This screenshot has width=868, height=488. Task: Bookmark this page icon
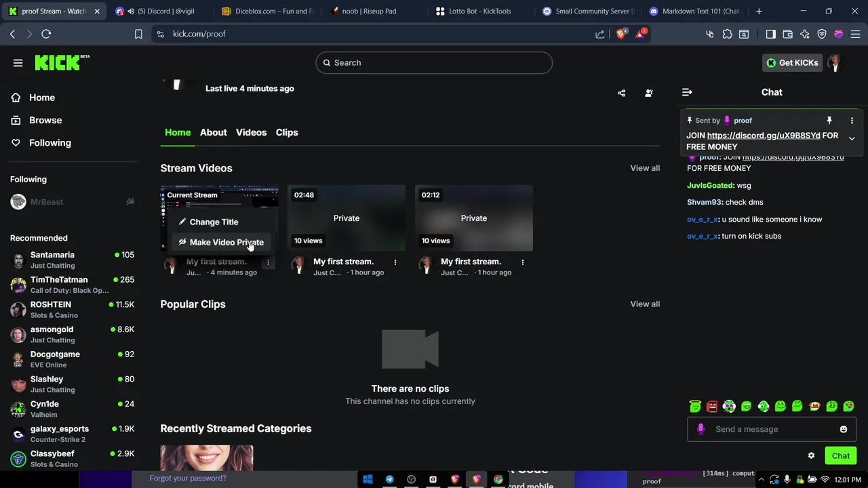coord(138,34)
